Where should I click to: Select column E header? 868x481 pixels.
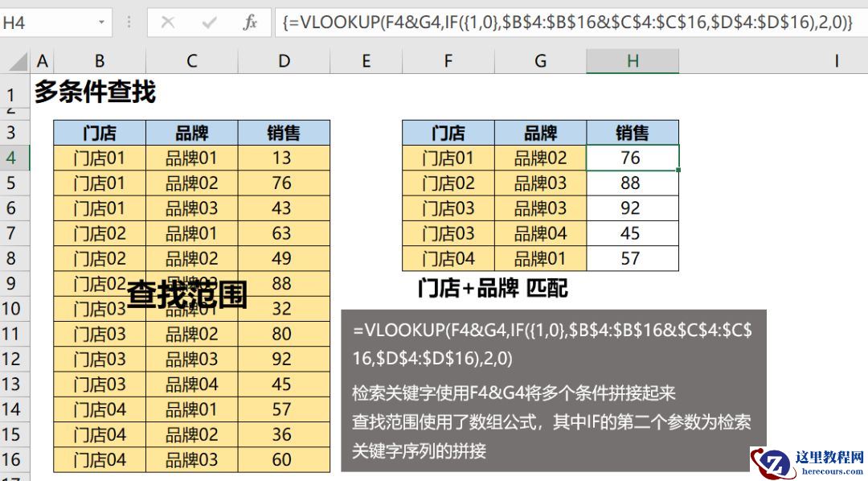[366, 61]
